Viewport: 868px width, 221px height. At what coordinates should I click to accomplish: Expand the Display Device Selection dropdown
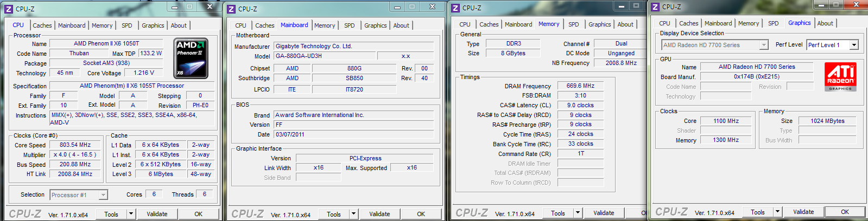[x=715, y=45]
